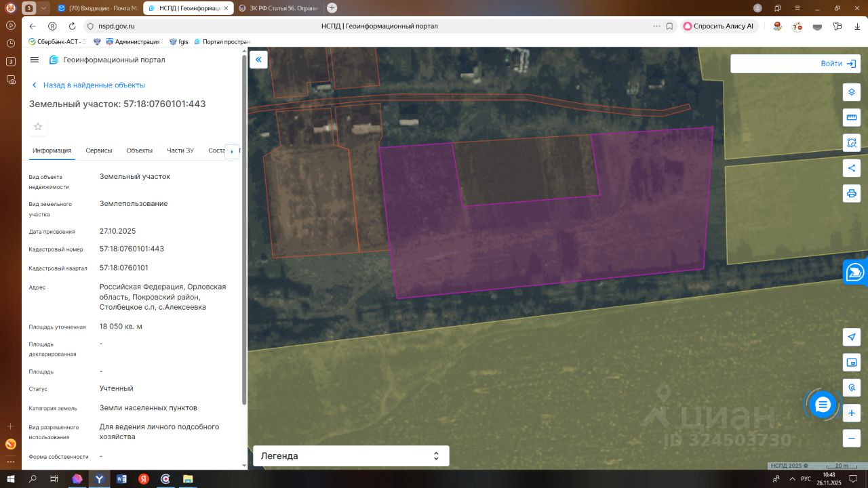
Task: Open the fgis bookmark
Action: pos(179,41)
